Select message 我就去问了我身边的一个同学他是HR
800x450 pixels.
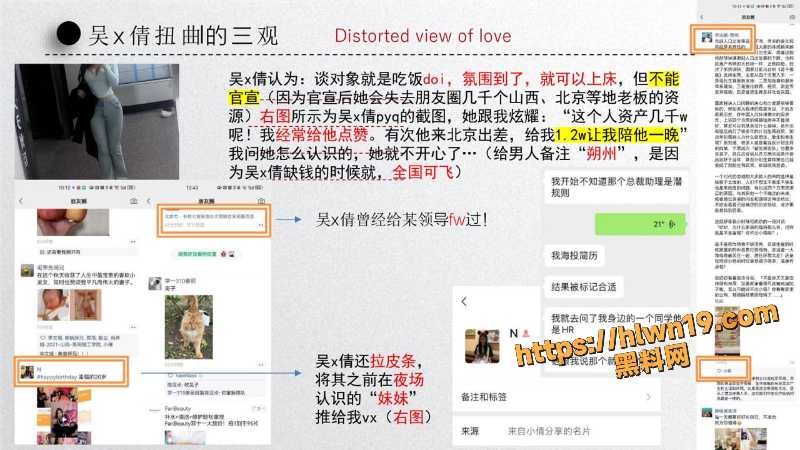tap(616, 324)
